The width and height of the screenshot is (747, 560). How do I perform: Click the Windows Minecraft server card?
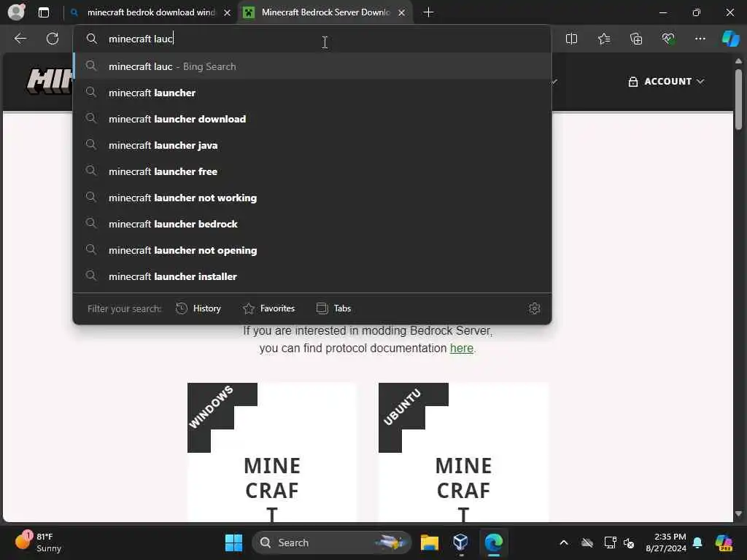(271, 452)
